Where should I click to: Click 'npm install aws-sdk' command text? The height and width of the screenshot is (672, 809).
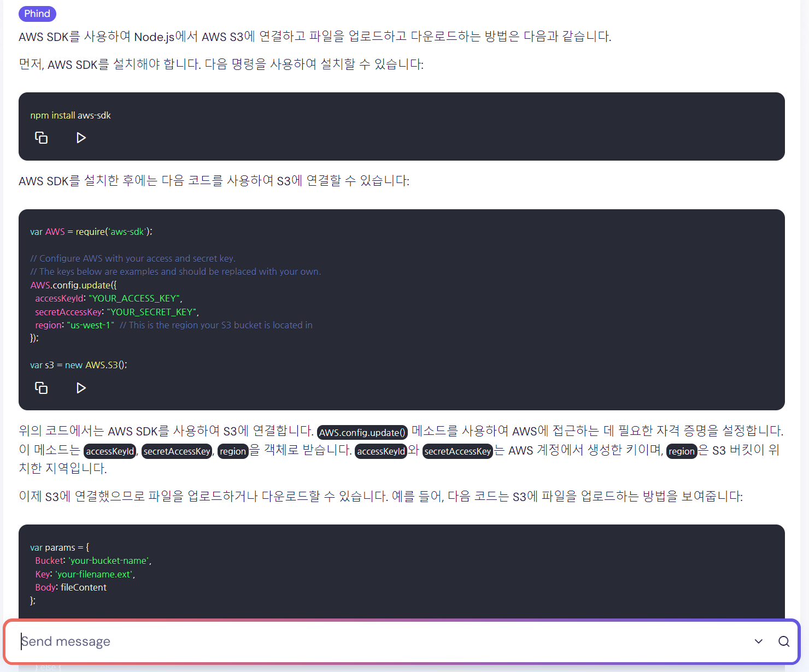(71, 115)
